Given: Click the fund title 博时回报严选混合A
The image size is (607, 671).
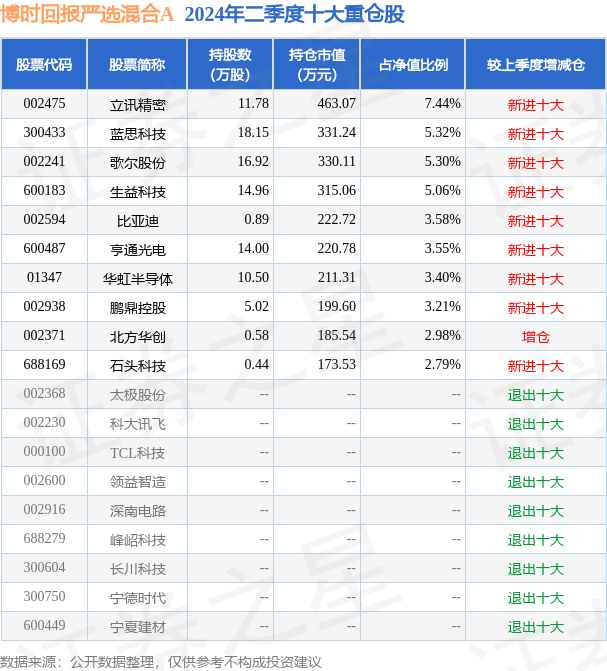Looking at the screenshot, I should (x=87, y=14).
